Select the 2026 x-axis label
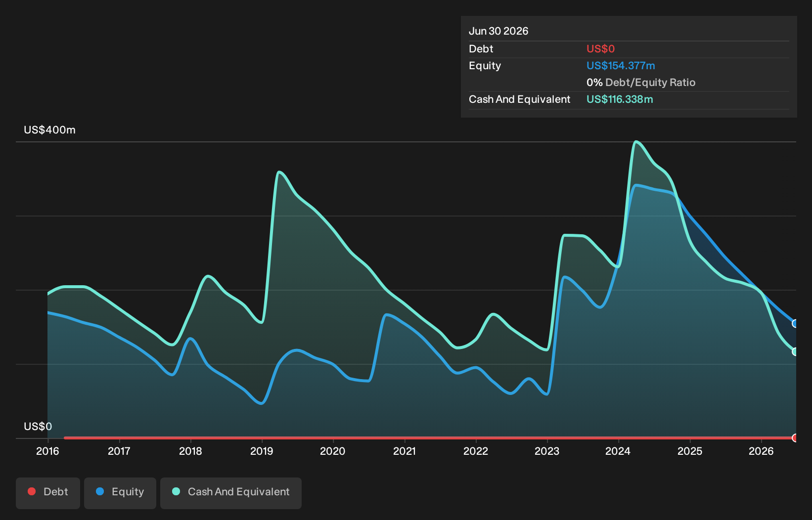The height and width of the screenshot is (520, 812). click(761, 451)
